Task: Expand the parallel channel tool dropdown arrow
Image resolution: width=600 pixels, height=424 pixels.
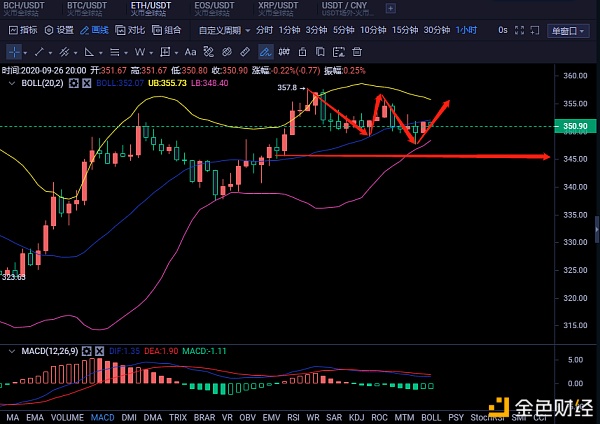Action: 75,53
